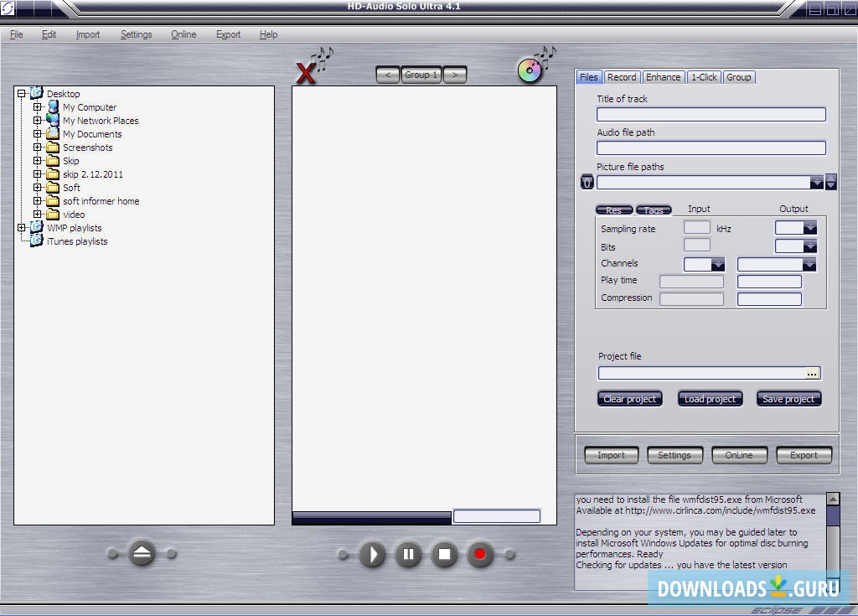
Task: Expand the Soft folder node
Action: click(x=37, y=188)
